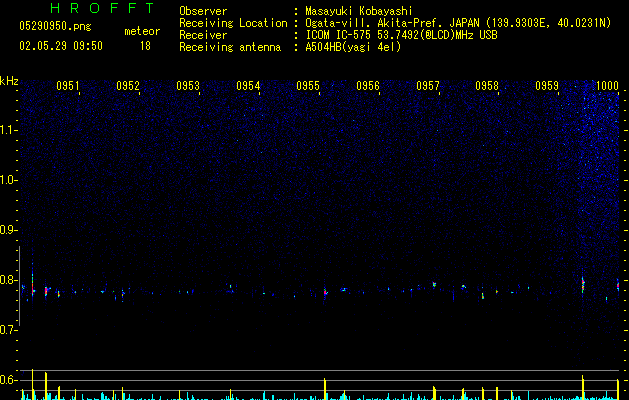The image size is (629, 400).
Task: Click the 1000 time marker
Action: (607, 86)
